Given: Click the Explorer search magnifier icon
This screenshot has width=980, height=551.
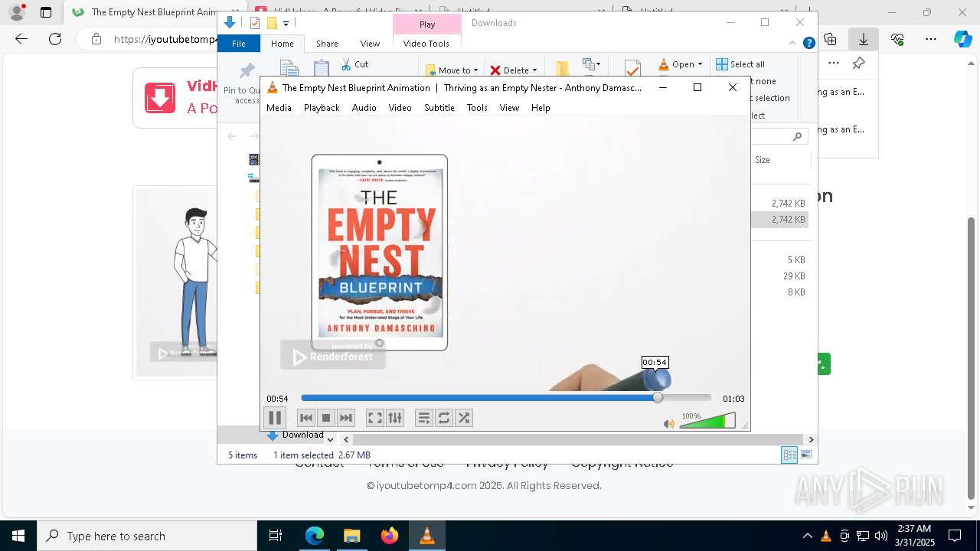Looking at the screenshot, I should (x=797, y=136).
